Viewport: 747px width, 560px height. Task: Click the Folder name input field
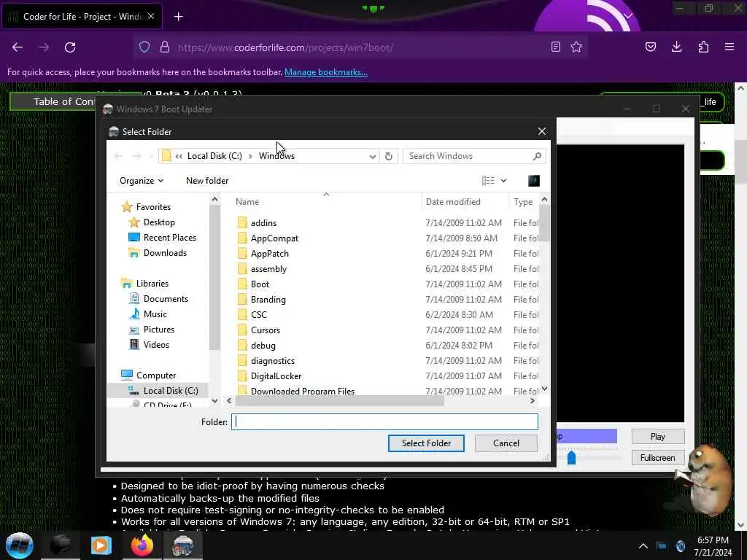click(x=384, y=422)
